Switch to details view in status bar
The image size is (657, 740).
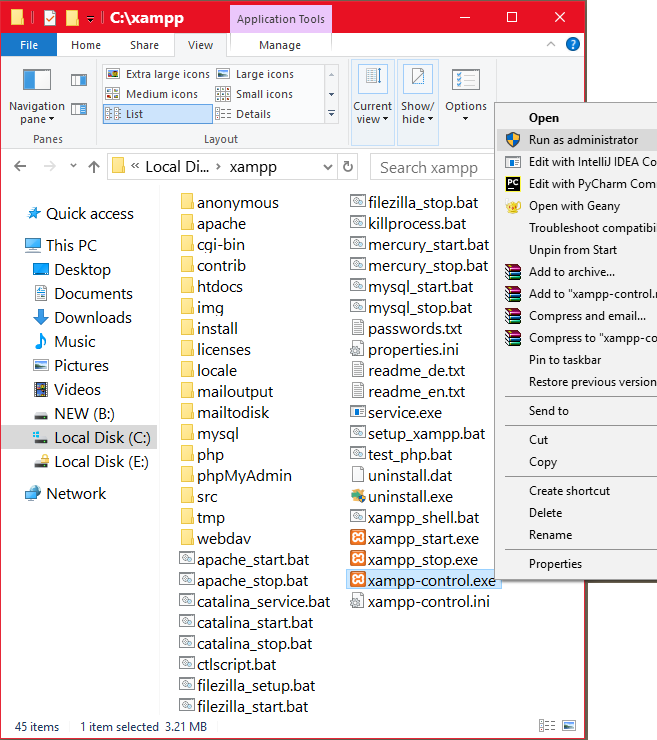(x=547, y=725)
